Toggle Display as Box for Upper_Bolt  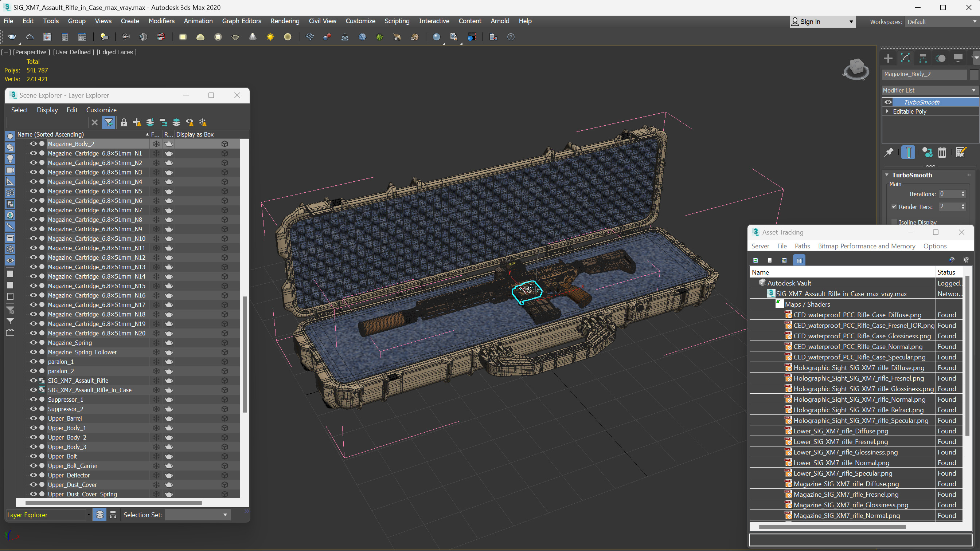224,456
